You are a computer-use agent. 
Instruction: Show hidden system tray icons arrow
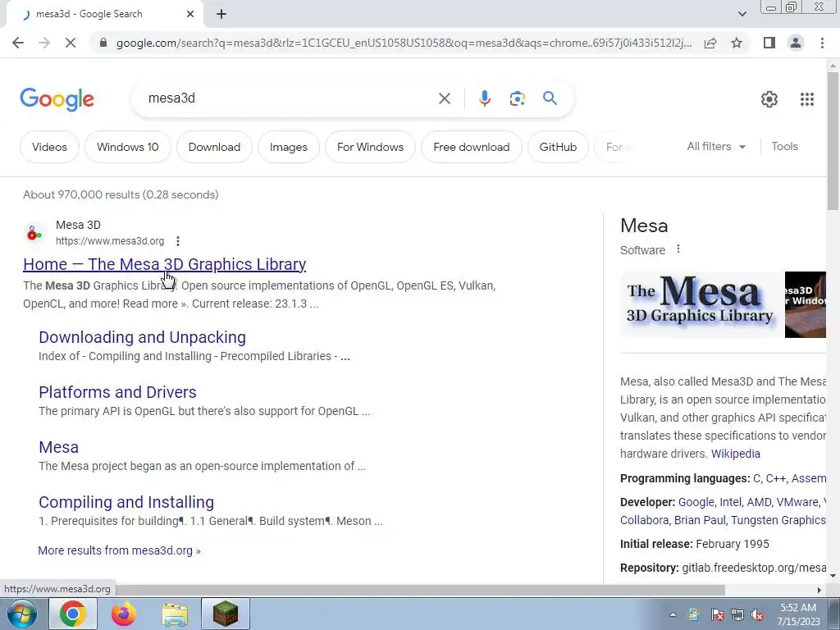(673, 615)
